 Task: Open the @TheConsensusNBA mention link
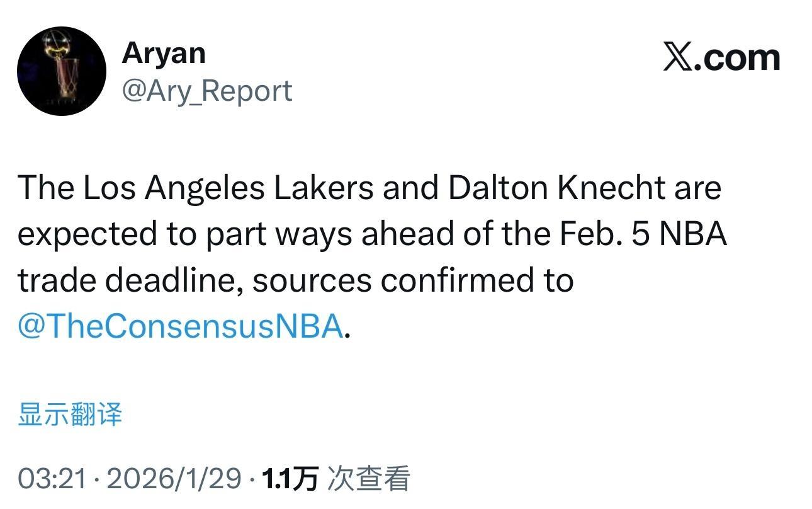[180, 327]
